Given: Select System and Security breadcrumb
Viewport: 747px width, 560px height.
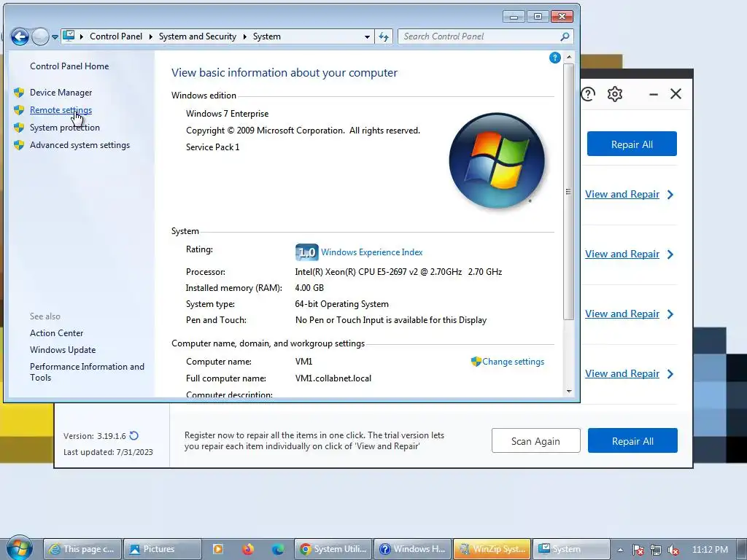Looking at the screenshot, I should [197, 36].
